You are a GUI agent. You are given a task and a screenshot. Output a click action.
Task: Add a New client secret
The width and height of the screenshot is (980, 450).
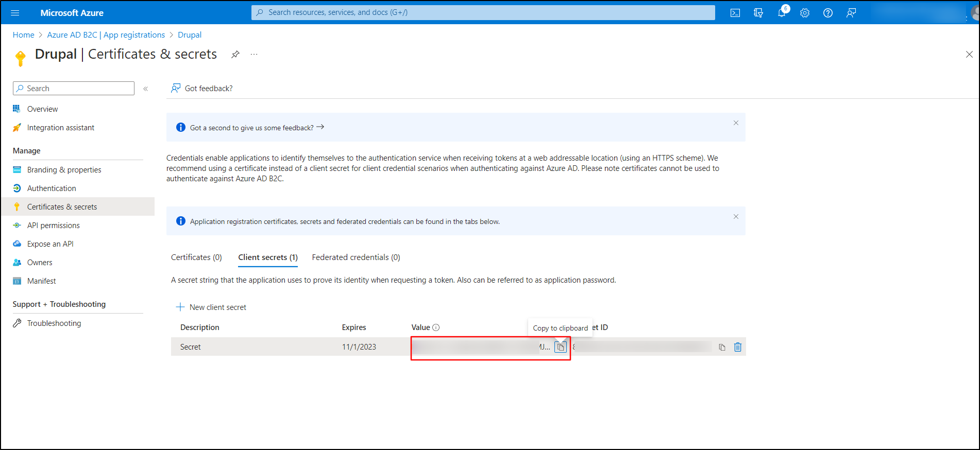tap(211, 307)
